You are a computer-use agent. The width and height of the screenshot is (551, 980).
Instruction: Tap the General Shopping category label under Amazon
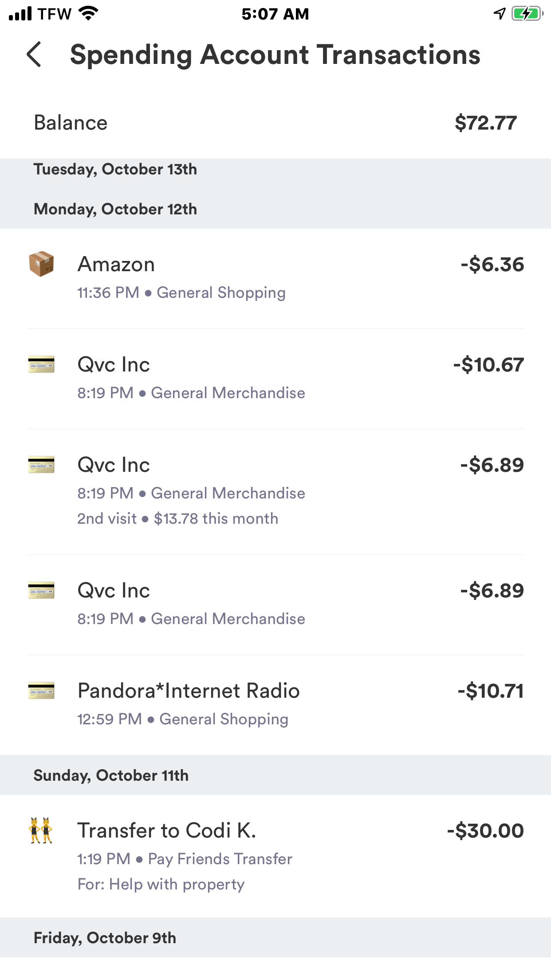tap(222, 292)
